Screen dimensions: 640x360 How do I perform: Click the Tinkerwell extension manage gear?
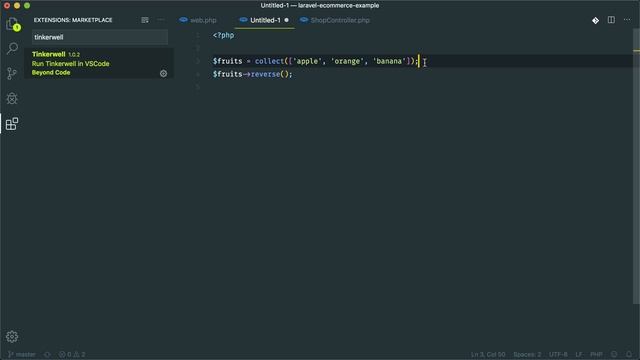coord(163,73)
